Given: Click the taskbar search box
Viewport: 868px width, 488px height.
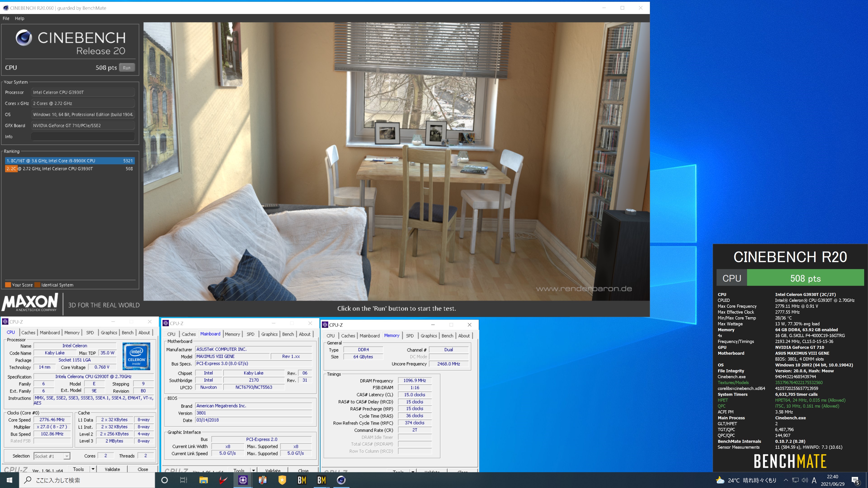Looking at the screenshot, I should point(87,480).
